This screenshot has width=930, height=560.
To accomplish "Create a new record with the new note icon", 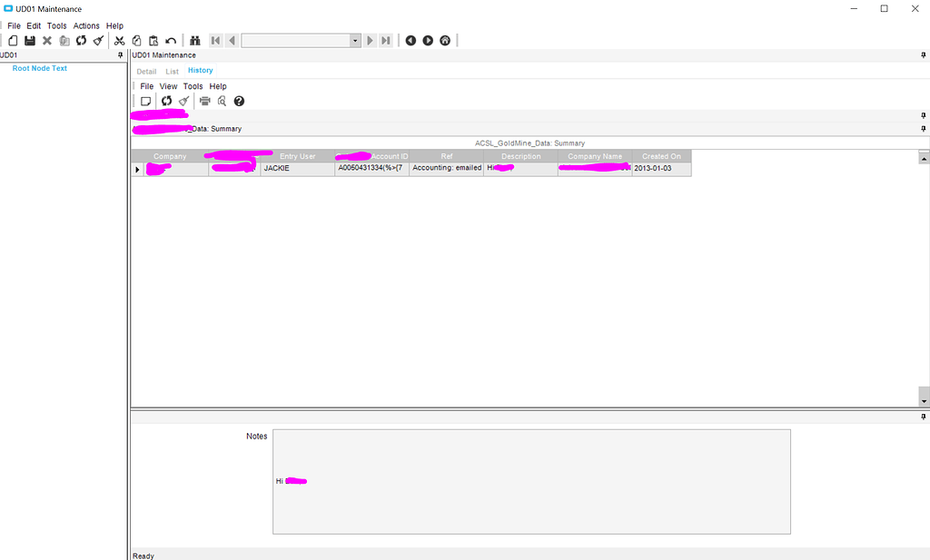I will coord(144,101).
